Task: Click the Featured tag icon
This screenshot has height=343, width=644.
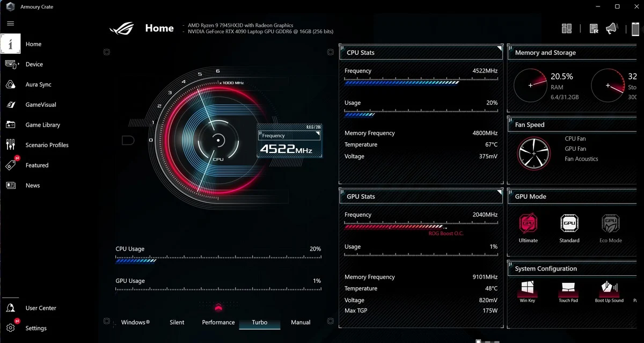Action: pos(11,165)
